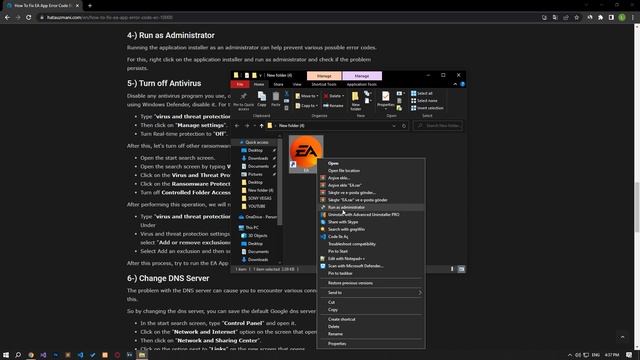Choose Create shortcut in context menu
This screenshot has height=360, width=640.
point(371,319)
